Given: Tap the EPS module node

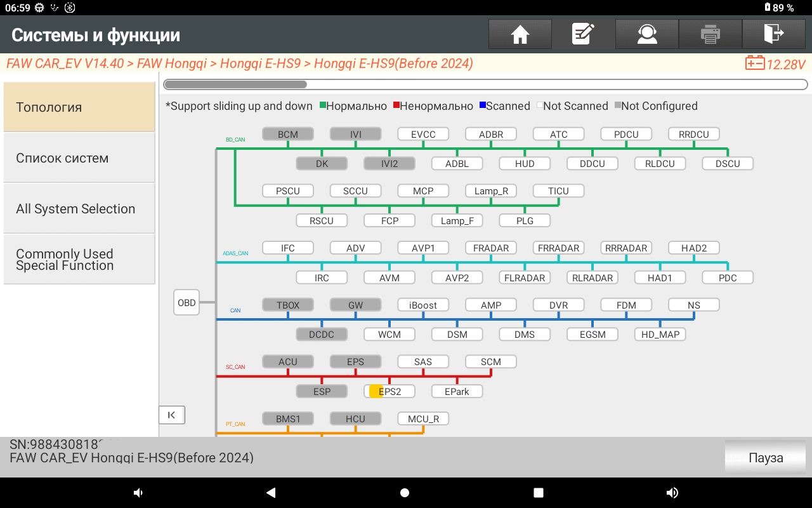Looking at the screenshot, I should point(356,361).
